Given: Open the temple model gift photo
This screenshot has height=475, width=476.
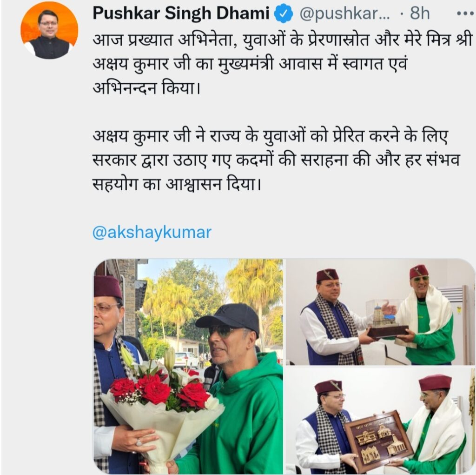Looking at the screenshot, I should [x=379, y=312].
